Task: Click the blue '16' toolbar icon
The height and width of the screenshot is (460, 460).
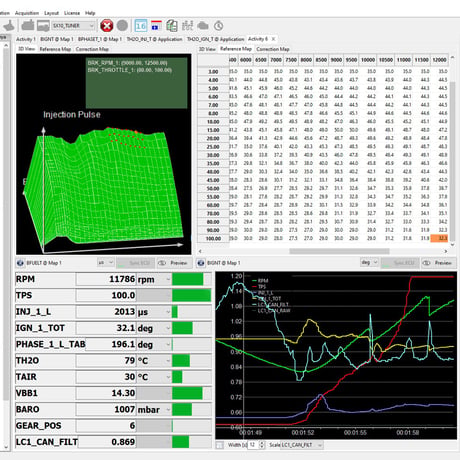Action: [141, 26]
